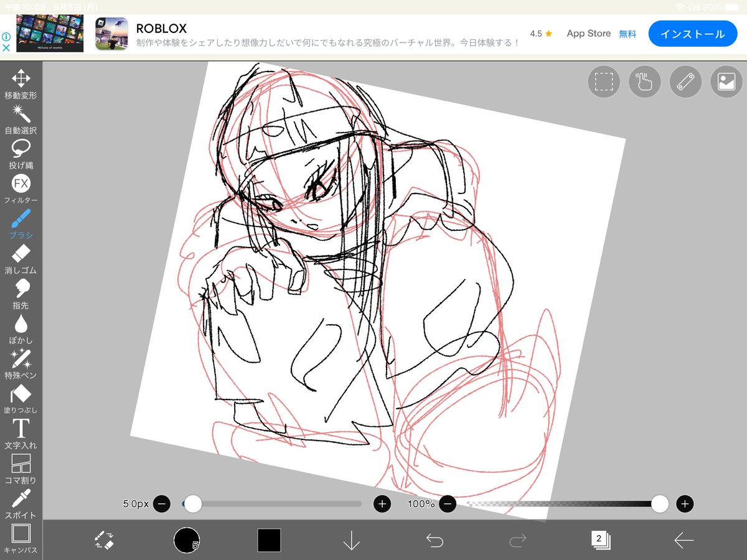Click the 4.5 star rating in ad
747x560 pixels.
(x=541, y=34)
